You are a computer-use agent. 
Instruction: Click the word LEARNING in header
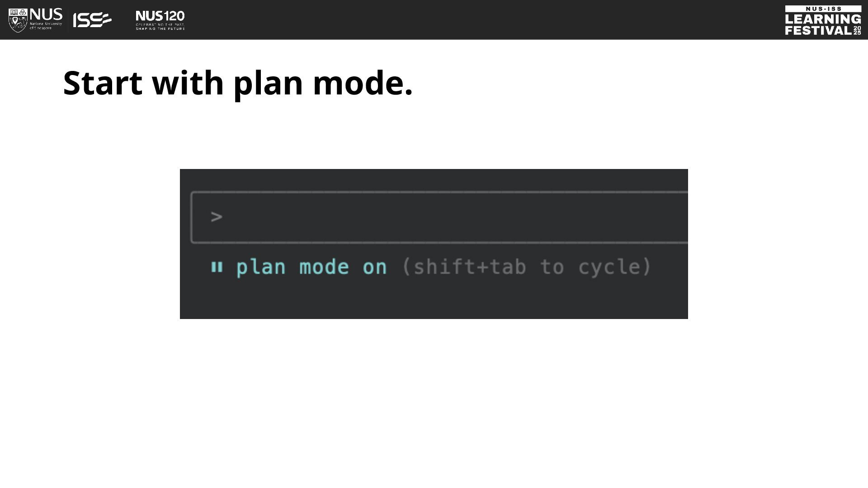pyautogui.click(x=823, y=19)
